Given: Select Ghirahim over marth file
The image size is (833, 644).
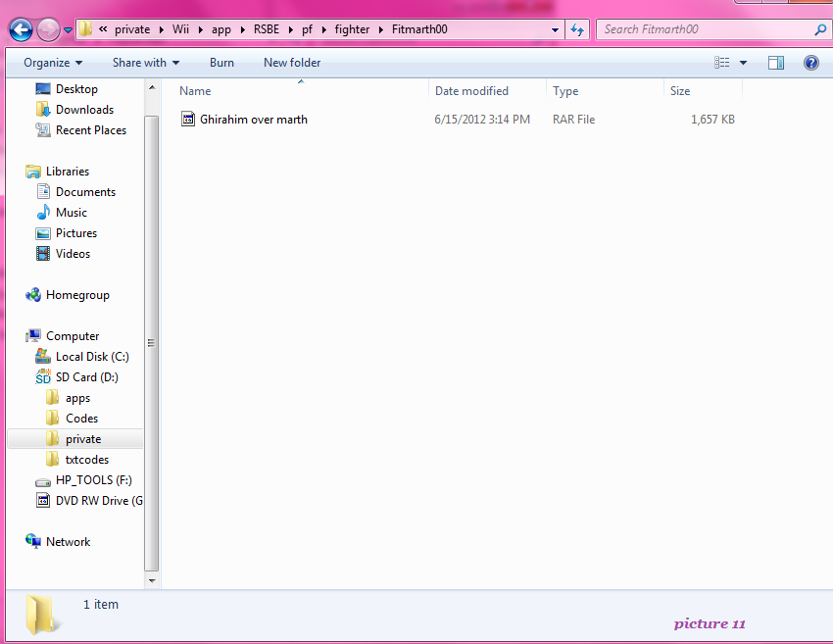Looking at the screenshot, I should [x=254, y=120].
